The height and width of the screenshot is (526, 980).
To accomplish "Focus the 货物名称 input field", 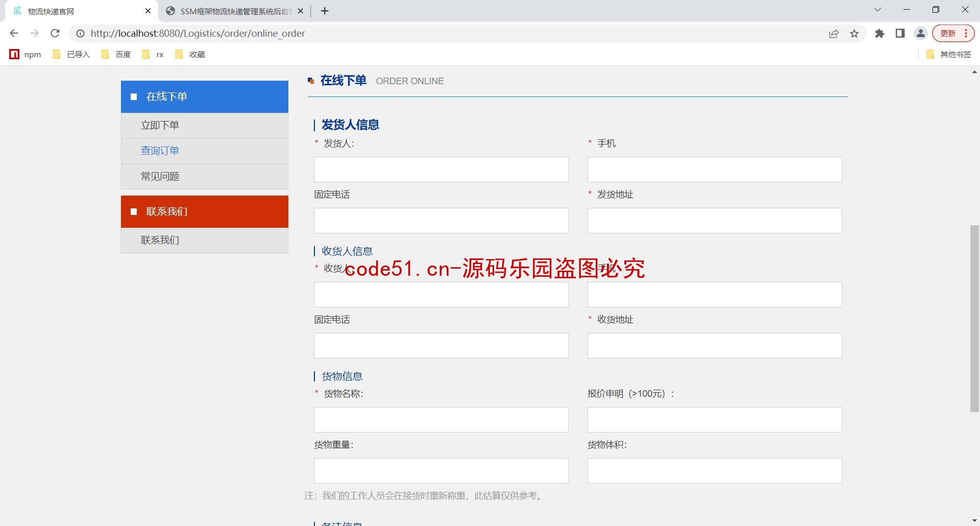I will click(441, 420).
